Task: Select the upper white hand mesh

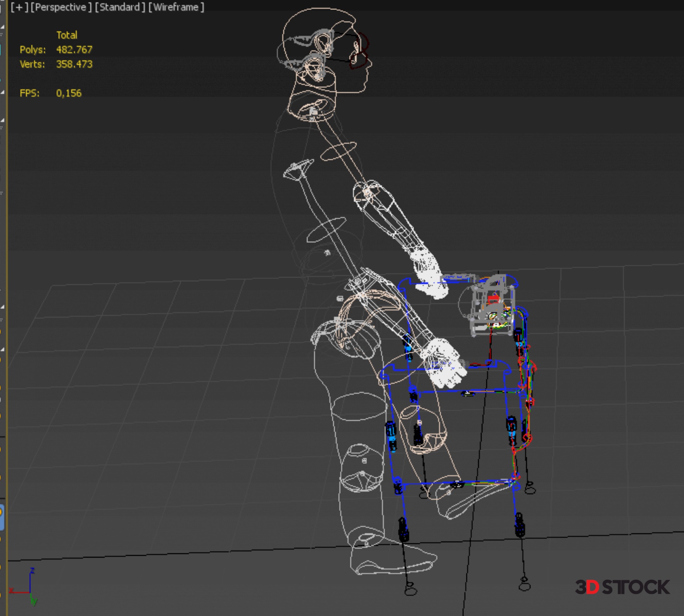Action: tap(429, 273)
